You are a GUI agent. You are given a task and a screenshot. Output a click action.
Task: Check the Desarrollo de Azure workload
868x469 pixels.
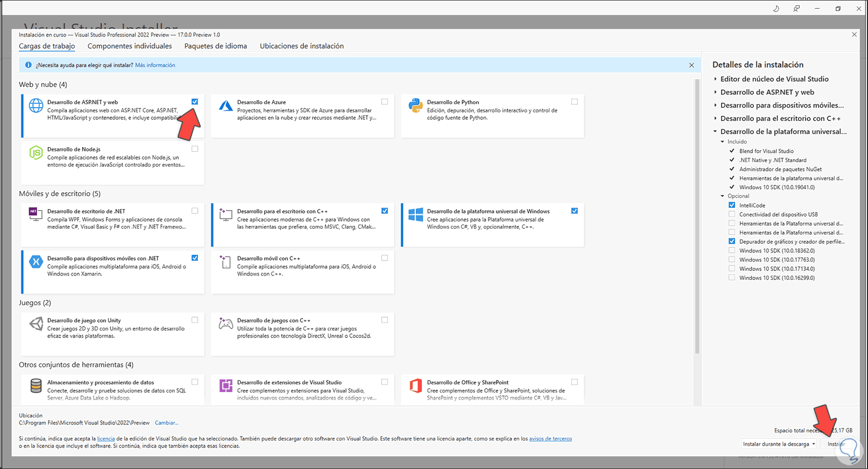tap(385, 102)
